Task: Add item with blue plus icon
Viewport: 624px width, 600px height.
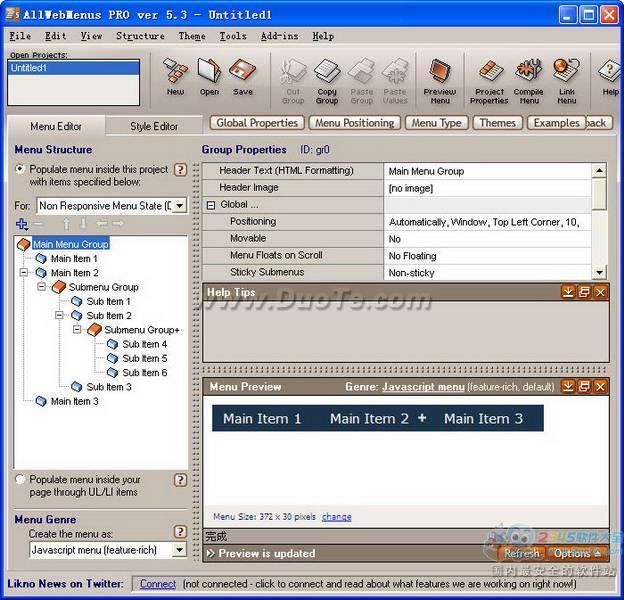Action: (21, 224)
